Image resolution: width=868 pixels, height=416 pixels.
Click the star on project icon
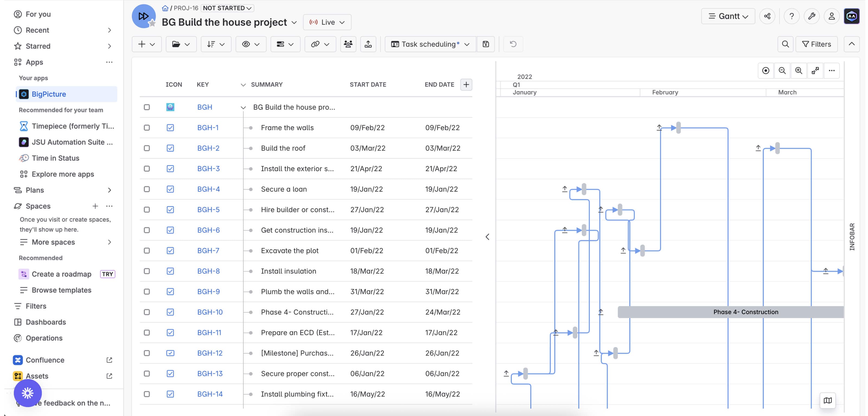pyautogui.click(x=152, y=23)
